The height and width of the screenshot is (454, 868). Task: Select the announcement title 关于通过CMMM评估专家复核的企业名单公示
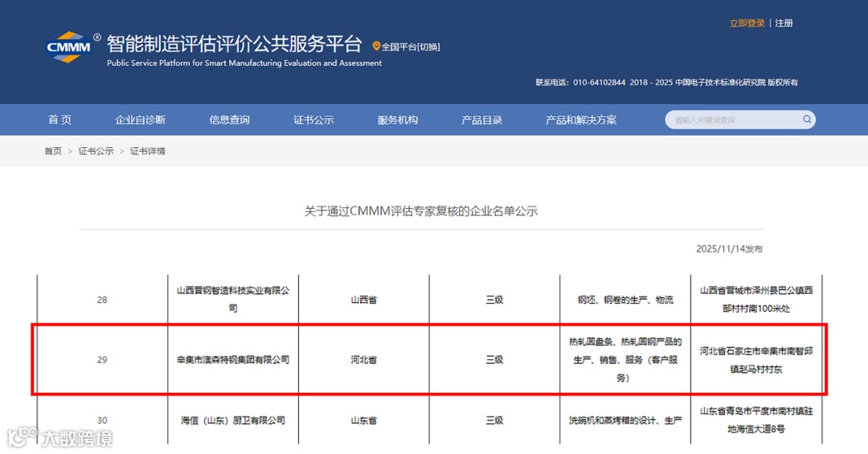pos(420,211)
